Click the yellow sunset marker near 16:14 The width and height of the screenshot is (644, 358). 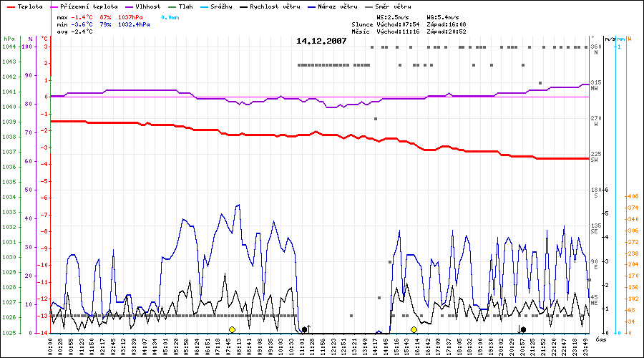tap(414, 329)
